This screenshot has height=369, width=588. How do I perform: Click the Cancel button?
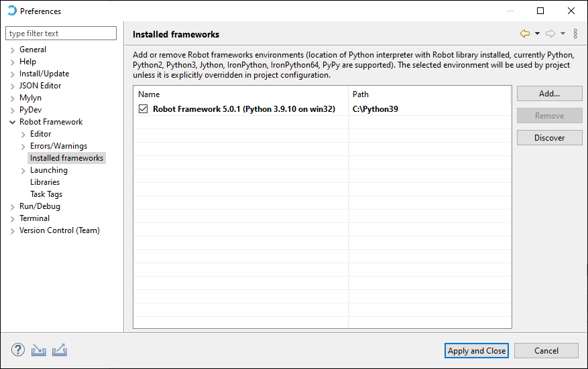click(x=546, y=351)
